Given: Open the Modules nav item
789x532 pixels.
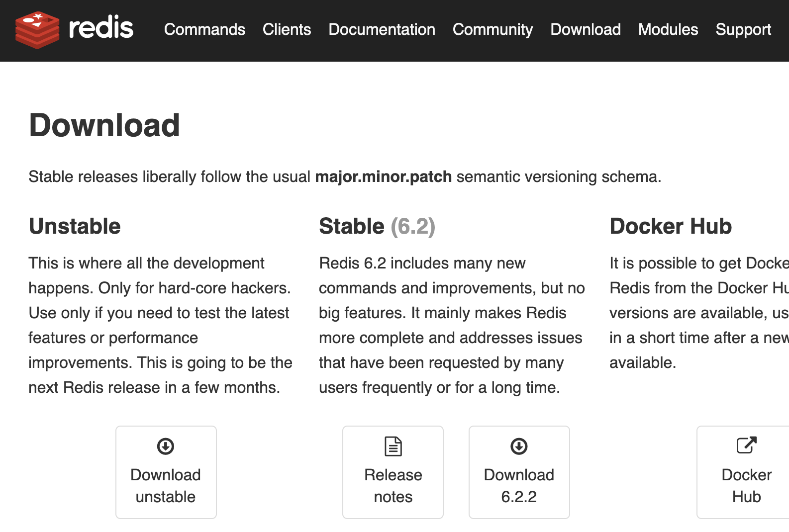Looking at the screenshot, I should [668, 29].
